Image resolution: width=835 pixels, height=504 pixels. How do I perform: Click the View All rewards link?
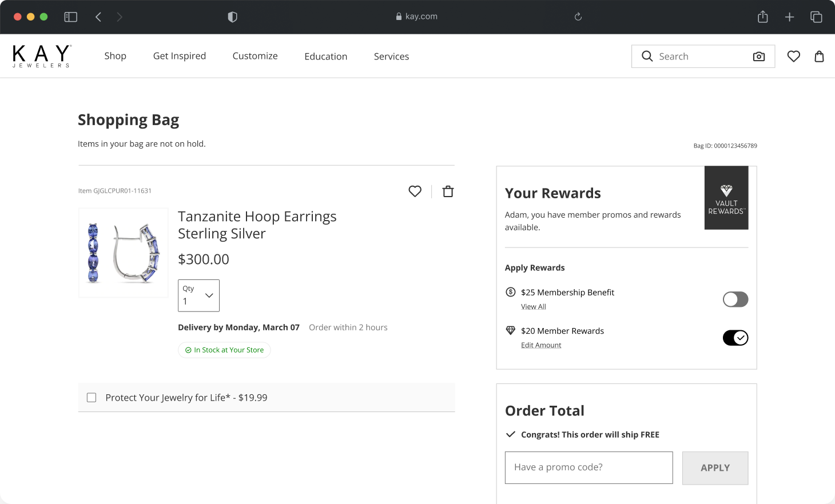[x=534, y=307]
